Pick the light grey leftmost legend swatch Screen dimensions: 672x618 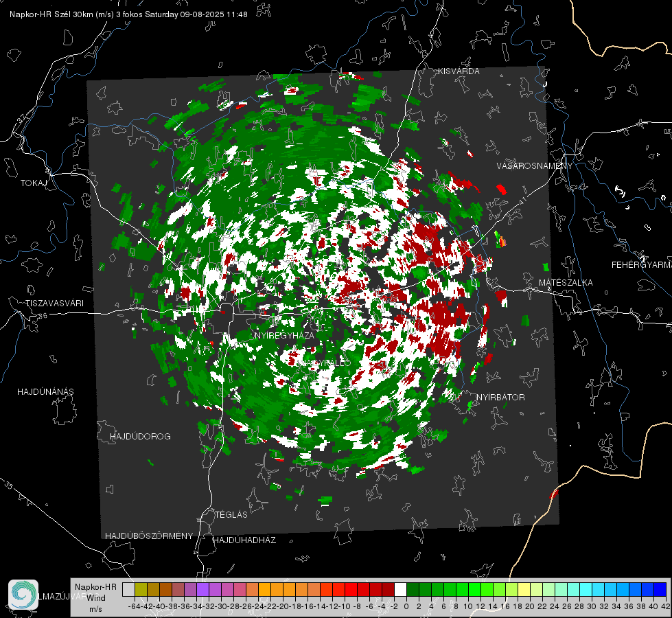click(128, 589)
